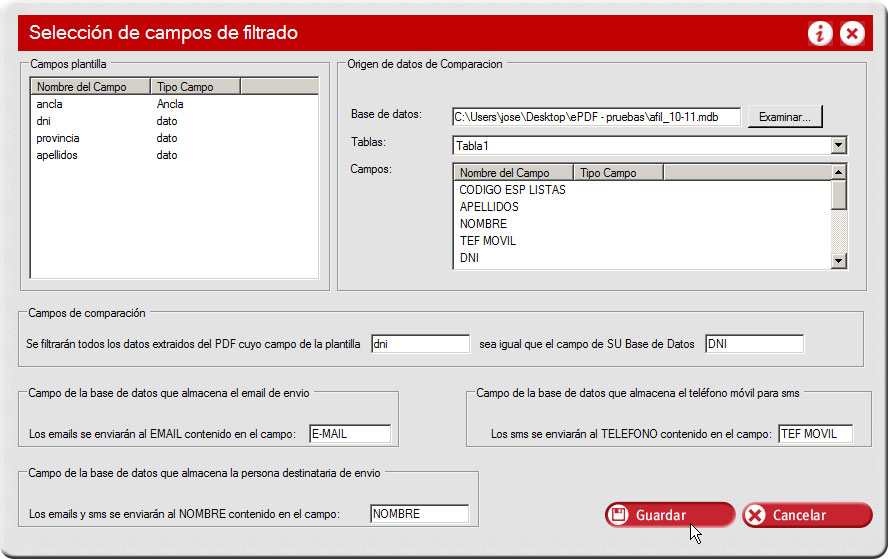Click the info icon in title bar
The height and width of the screenshot is (559, 888).
pyautogui.click(x=820, y=33)
